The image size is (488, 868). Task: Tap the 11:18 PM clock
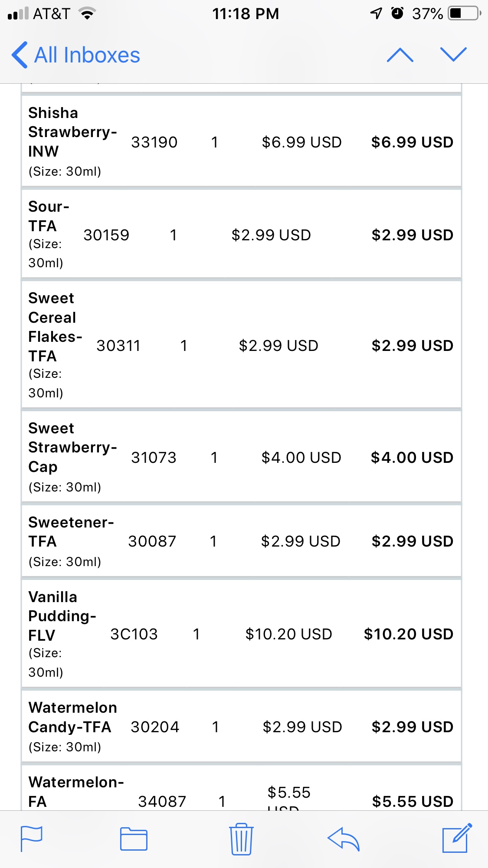point(245,13)
